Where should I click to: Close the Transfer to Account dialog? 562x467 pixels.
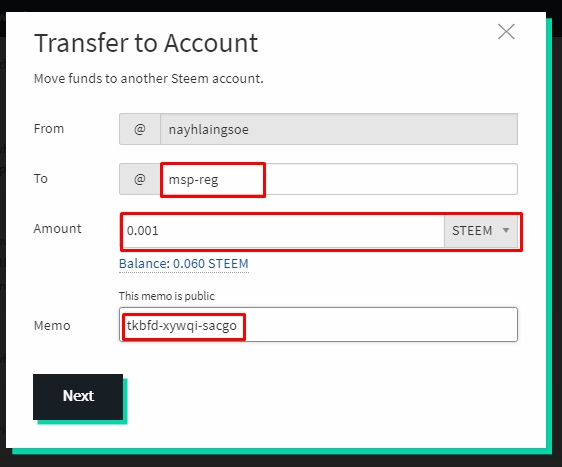(x=506, y=32)
